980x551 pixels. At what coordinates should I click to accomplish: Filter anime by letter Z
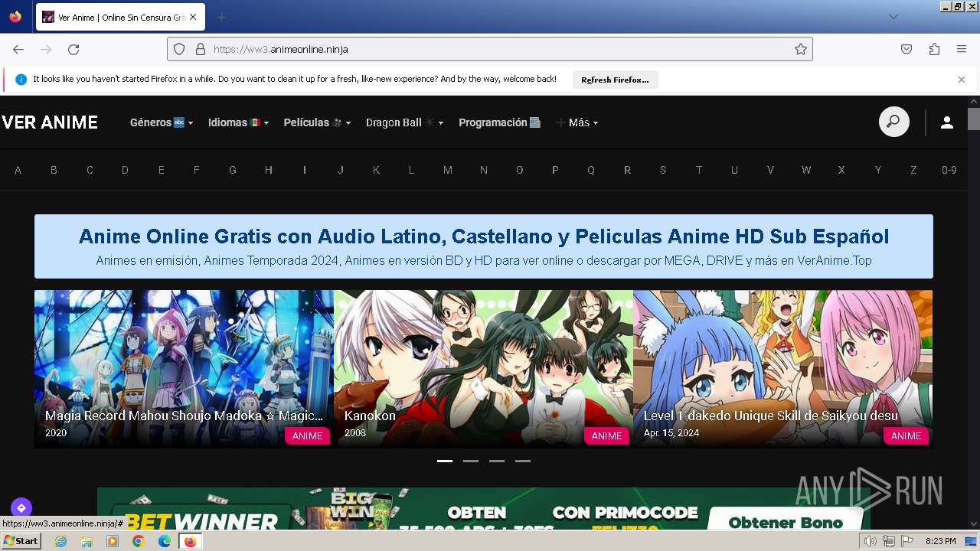pyautogui.click(x=913, y=170)
